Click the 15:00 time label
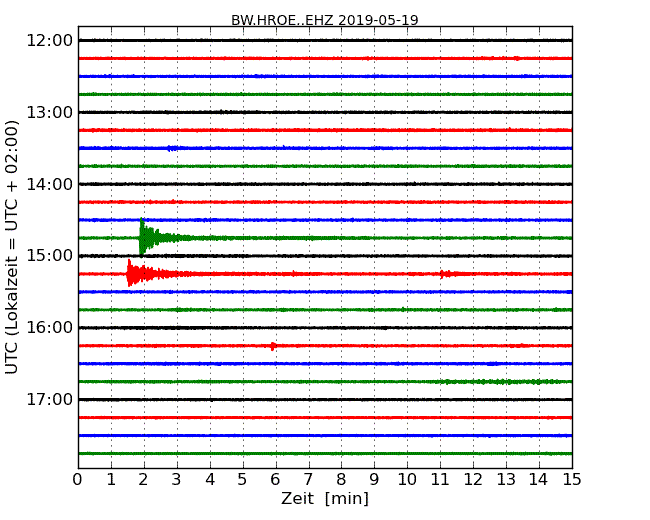 (x=49, y=256)
